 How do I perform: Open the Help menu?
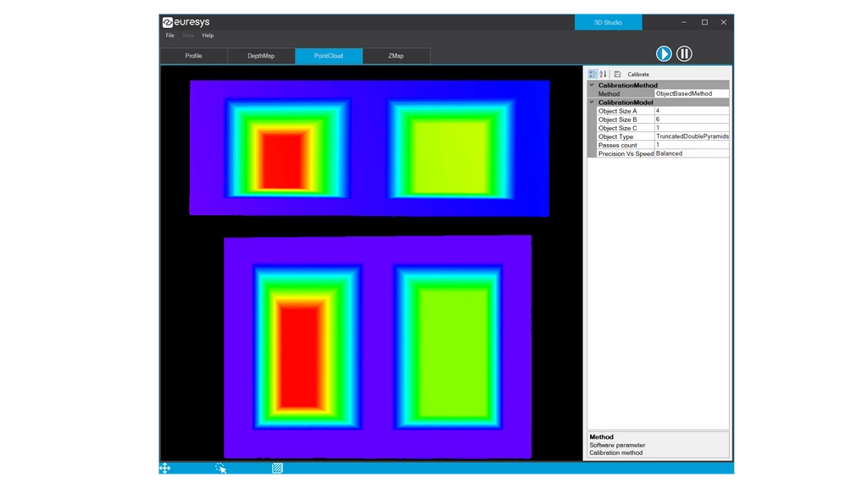click(208, 36)
